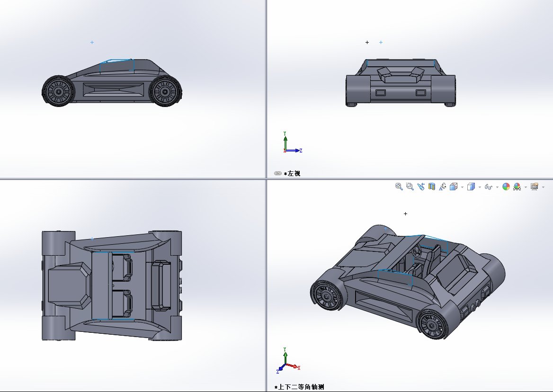Viewport: 553px width, 392px height.
Task: Click the Display Style cube icon
Action: point(471,187)
